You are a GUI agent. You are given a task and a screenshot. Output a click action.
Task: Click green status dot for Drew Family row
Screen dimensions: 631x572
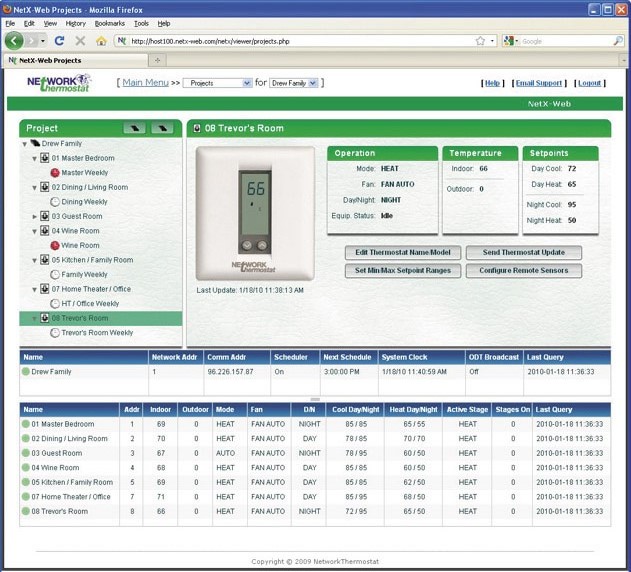click(x=26, y=372)
